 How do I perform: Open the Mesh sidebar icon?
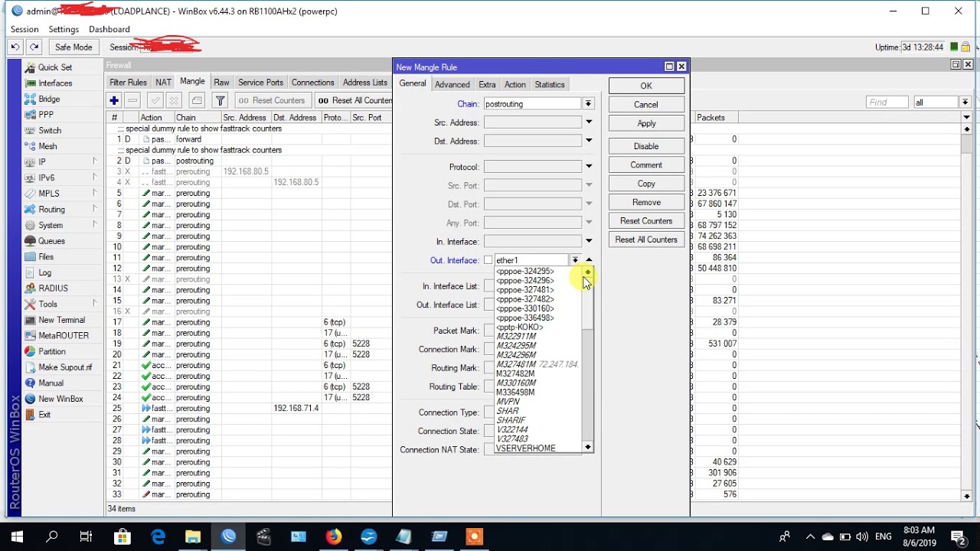click(x=30, y=146)
